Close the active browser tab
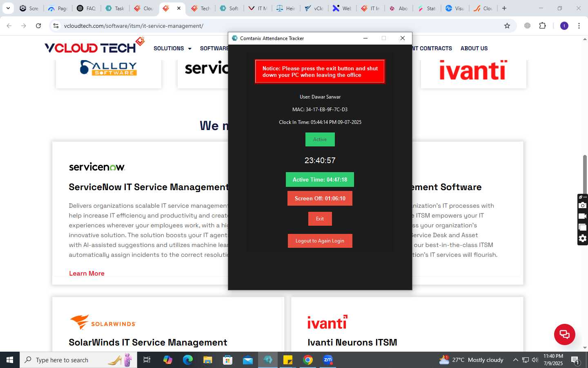The width and height of the screenshot is (588, 368). 178,8
